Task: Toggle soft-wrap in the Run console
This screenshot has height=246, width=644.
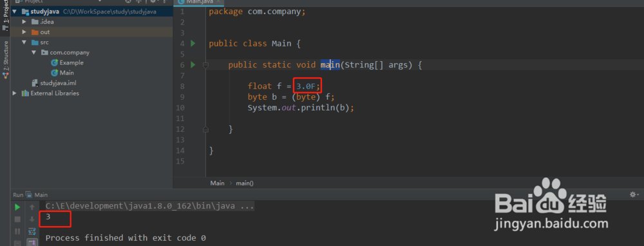Action: point(32,231)
